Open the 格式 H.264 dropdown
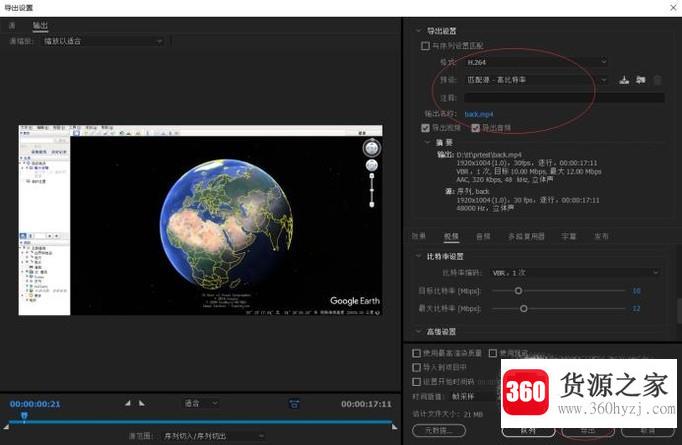 536,62
